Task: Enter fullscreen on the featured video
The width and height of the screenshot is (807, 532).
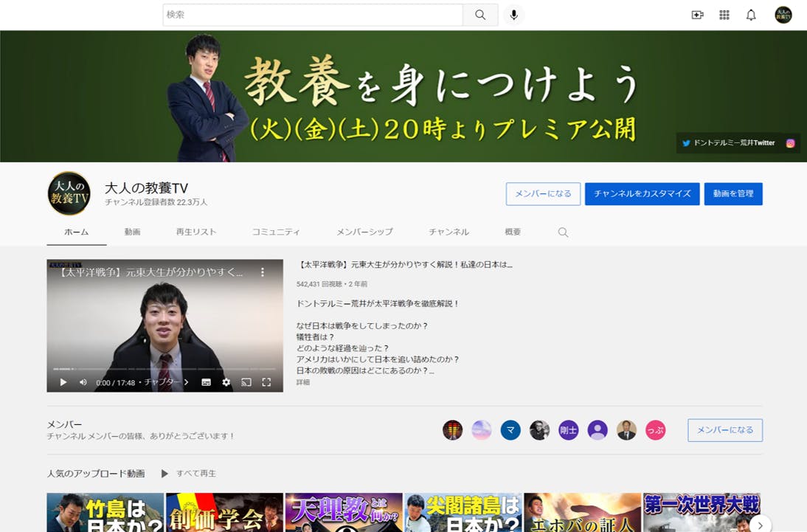Action: (267, 382)
